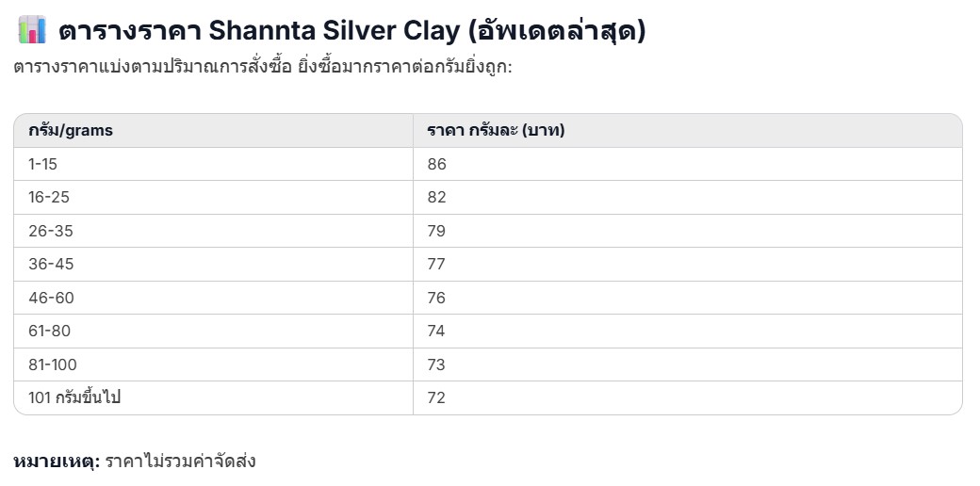Click the price value 82
Image resolution: width=980 pixels, height=486 pixels.
pyautogui.click(x=436, y=198)
